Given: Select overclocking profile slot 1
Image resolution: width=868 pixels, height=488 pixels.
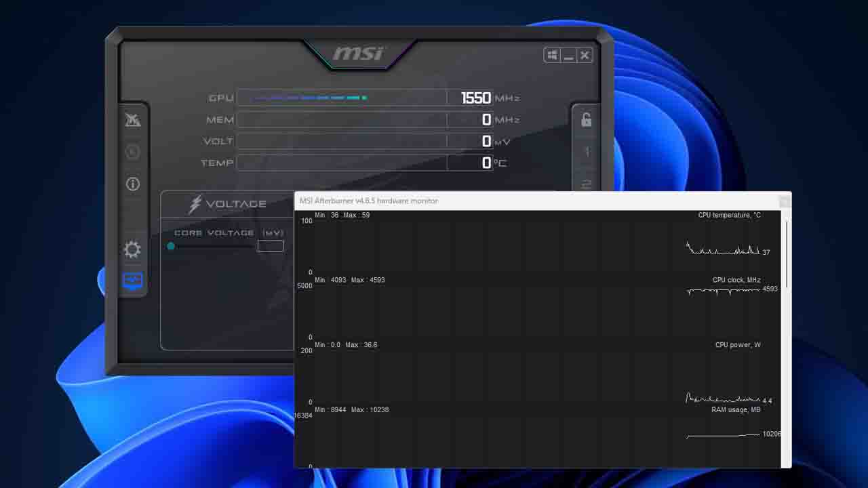Looking at the screenshot, I should [x=585, y=152].
